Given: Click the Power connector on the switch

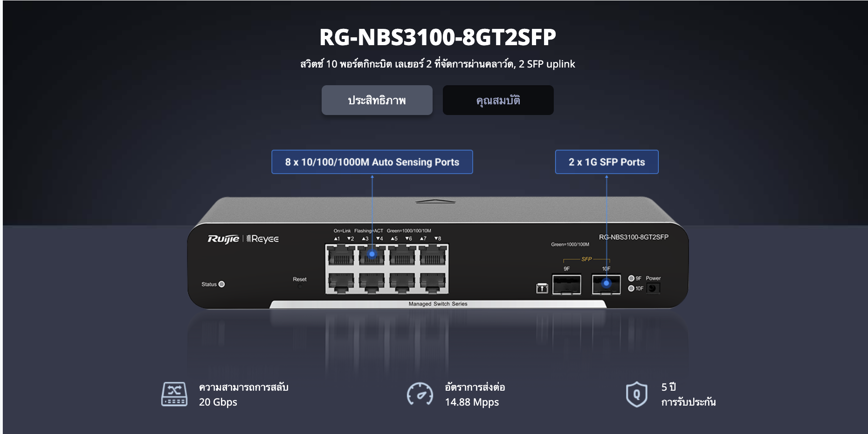Looking at the screenshot, I should click(653, 288).
